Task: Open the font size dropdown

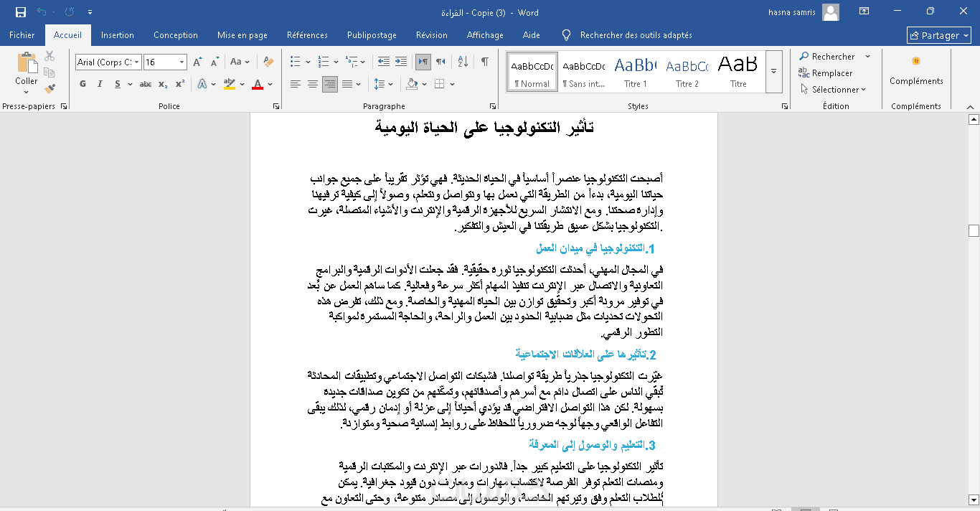Action: tap(182, 62)
